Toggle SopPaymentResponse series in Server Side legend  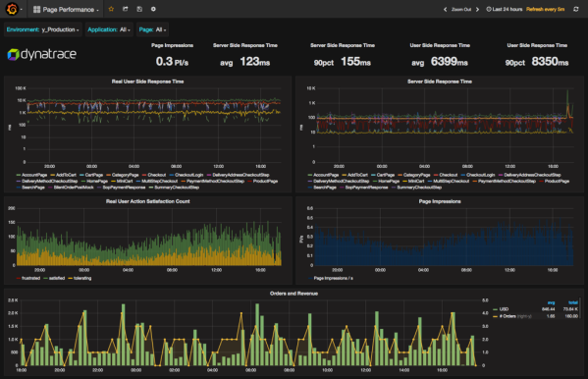pyautogui.click(x=366, y=188)
